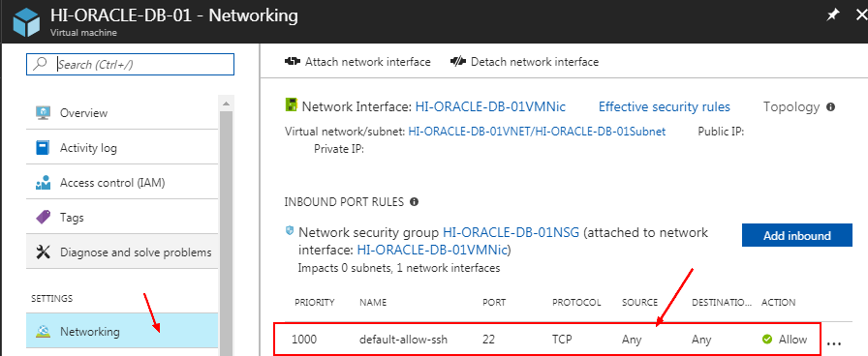This screenshot has height=356, width=868.
Task: Click the Detach network interface unplug icon
Action: [458, 61]
